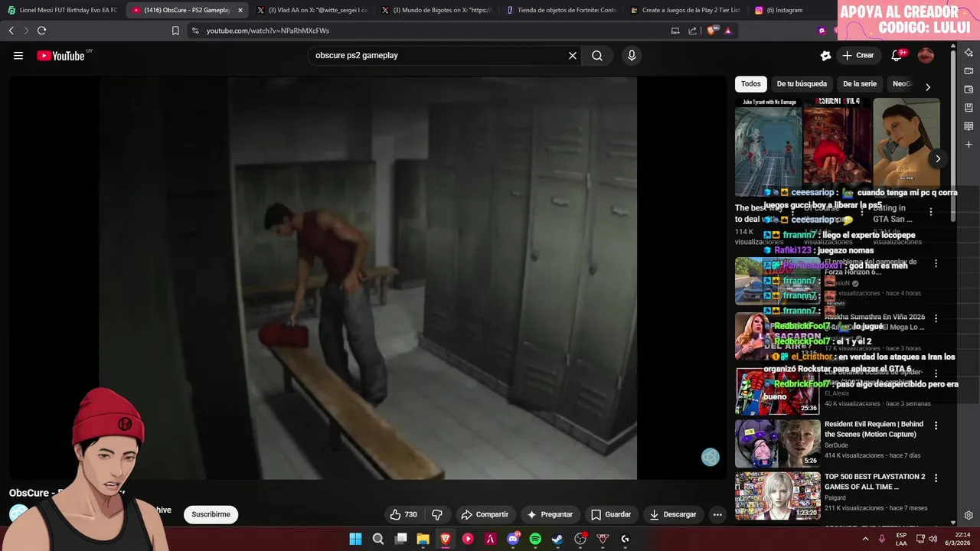Click Compartir to share the video
The image size is (980, 551).
coord(485,514)
